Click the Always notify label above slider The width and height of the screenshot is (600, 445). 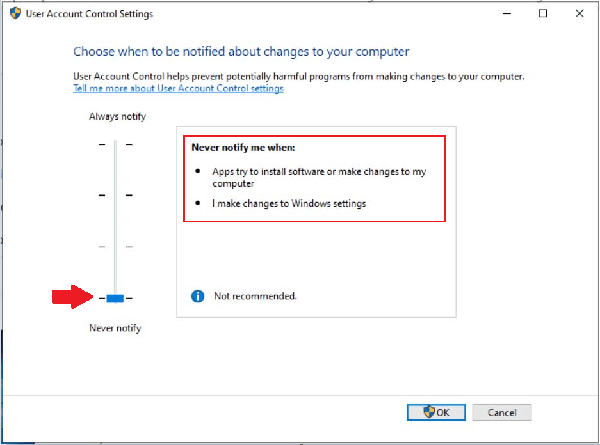point(117,117)
